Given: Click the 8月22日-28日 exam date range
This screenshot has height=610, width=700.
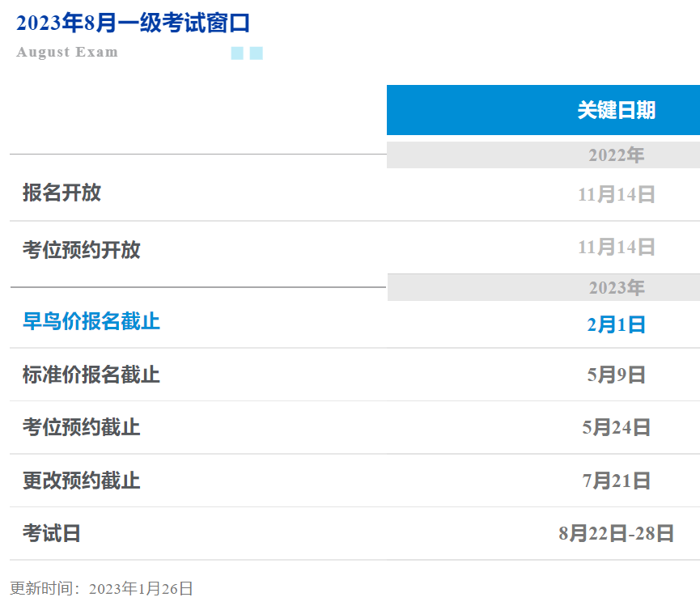Looking at the screenshot, I should point(616,534).
